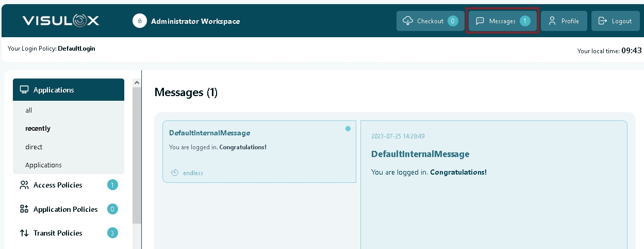Screen dimensions: 644x249
Task: Click the monitor icon next to Applications
Action: coord(24,90)
